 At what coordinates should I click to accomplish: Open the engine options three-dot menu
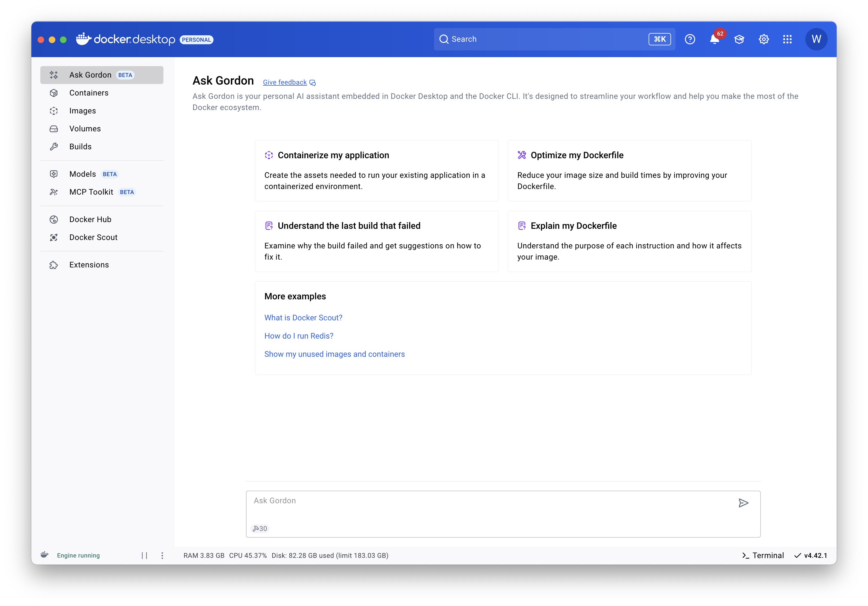[x=162, y=555]
